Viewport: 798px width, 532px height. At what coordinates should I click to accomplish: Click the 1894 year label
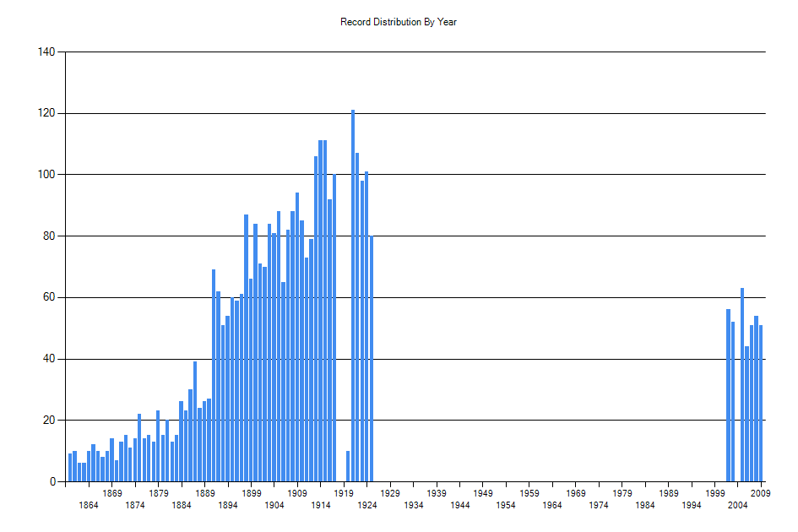point(228,505)
